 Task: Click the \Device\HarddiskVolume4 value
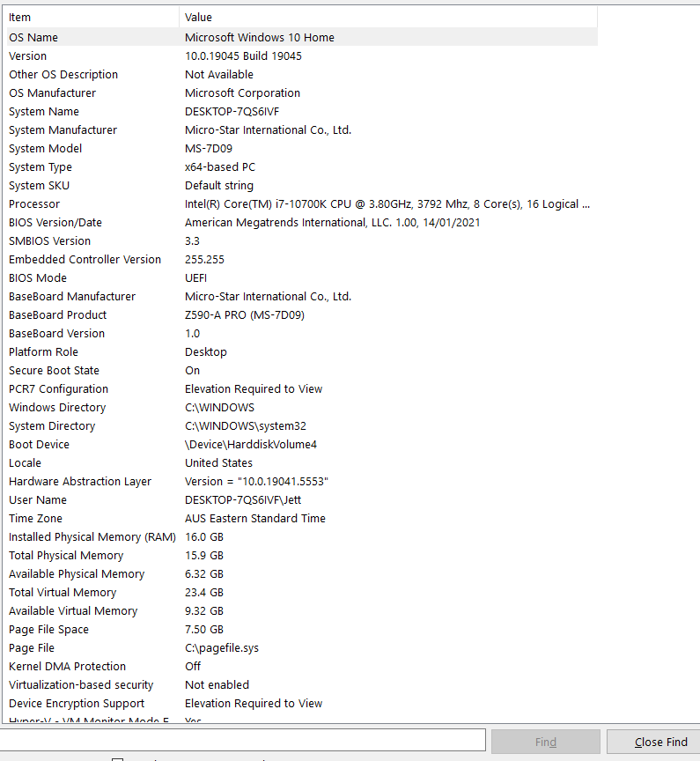point(251,444)
